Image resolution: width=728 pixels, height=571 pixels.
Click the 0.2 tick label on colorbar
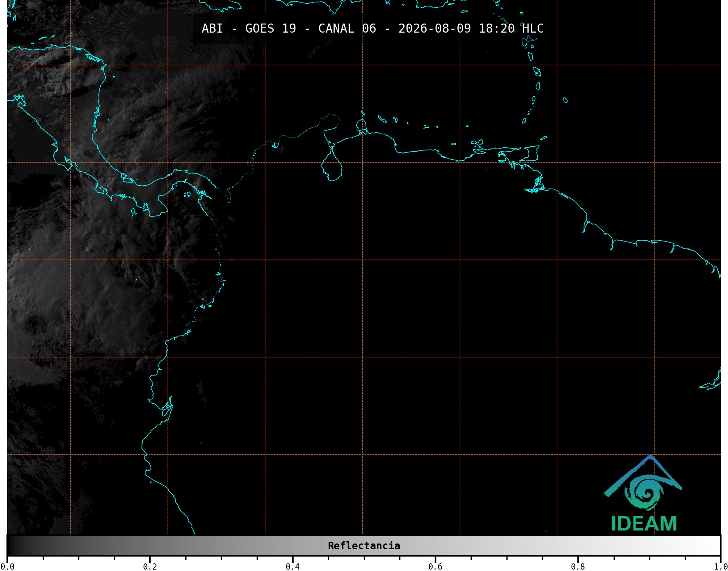(x=150, y=567)
